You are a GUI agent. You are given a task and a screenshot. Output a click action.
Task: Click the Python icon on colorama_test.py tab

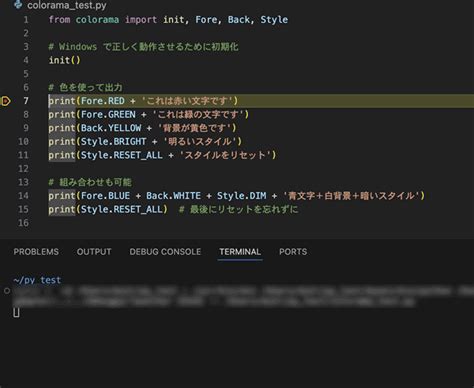pos(18,4)
